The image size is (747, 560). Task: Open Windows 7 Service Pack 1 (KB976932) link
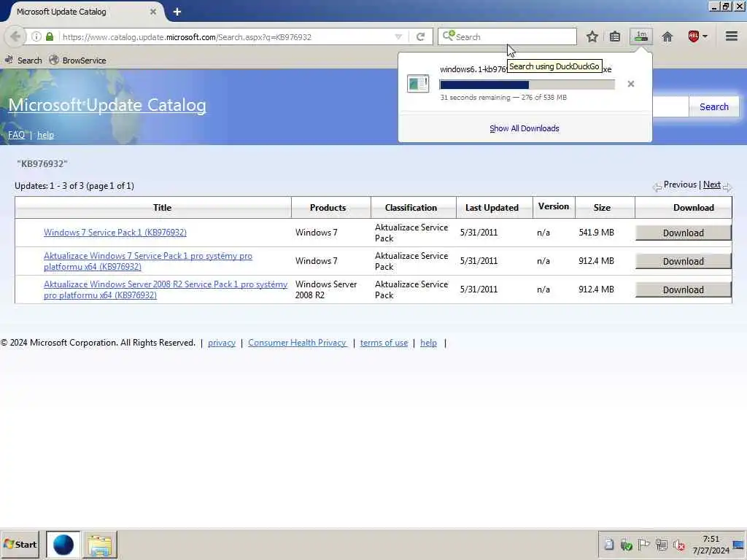115,233
